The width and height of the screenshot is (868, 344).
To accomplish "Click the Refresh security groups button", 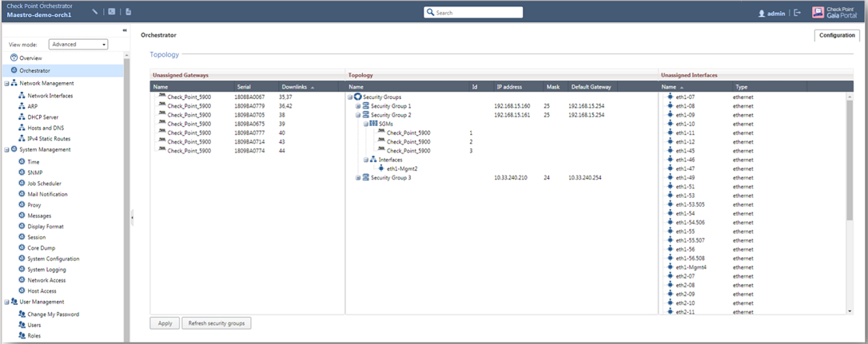I will pyautogui.click(x=217, y=323).
